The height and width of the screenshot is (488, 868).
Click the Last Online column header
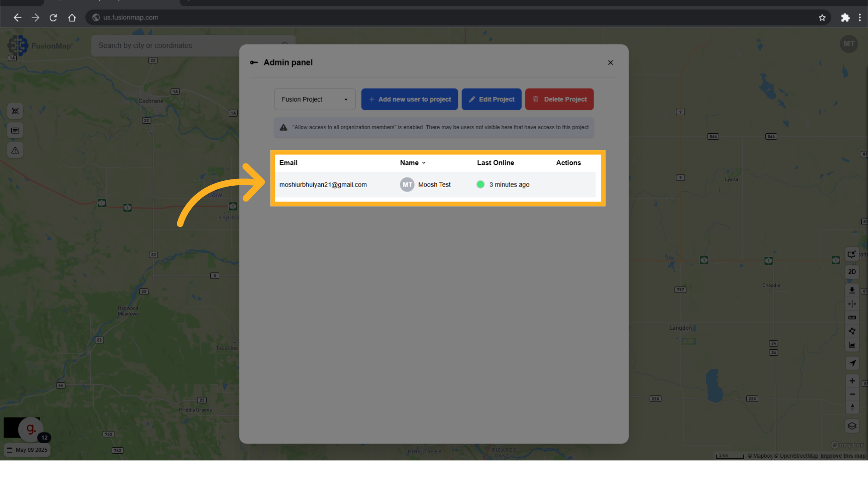click(495, 163)
